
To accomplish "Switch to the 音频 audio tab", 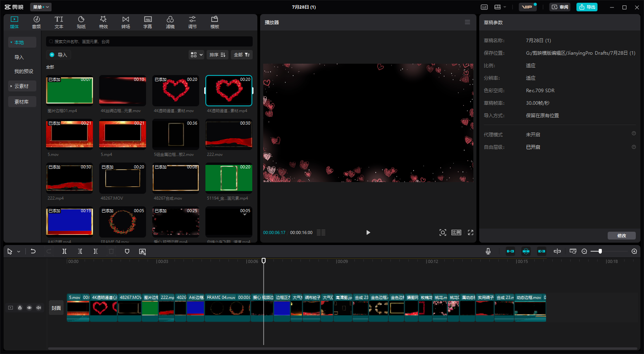I will 36,22.
